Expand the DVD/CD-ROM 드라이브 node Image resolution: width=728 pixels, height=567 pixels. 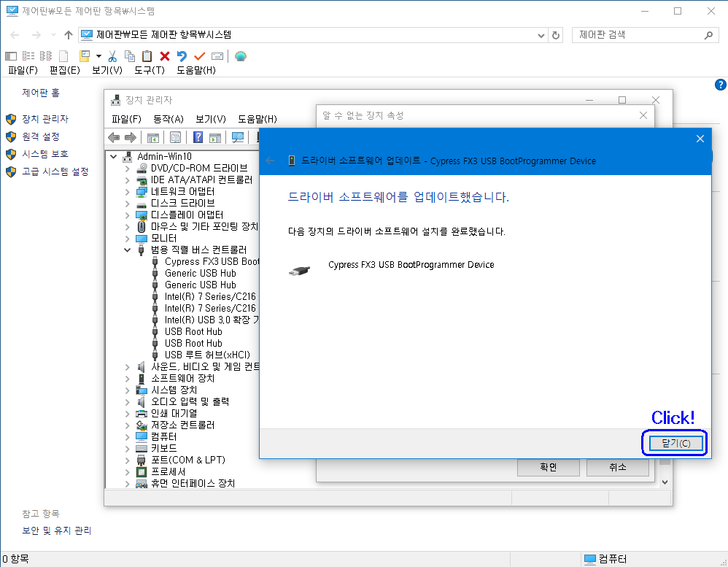[127, 169]
